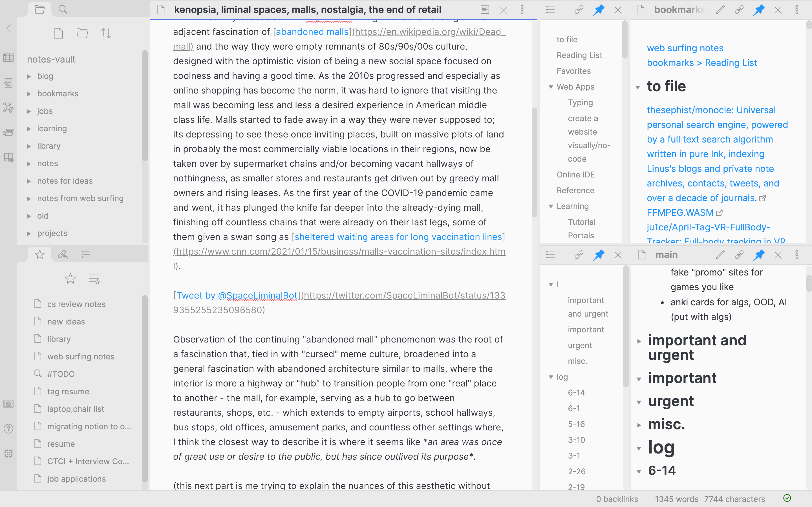The height and width of the screenshot is (507, 812).
Task: Click the graph/network icon in left sidebar
Action: coord(8,108)
